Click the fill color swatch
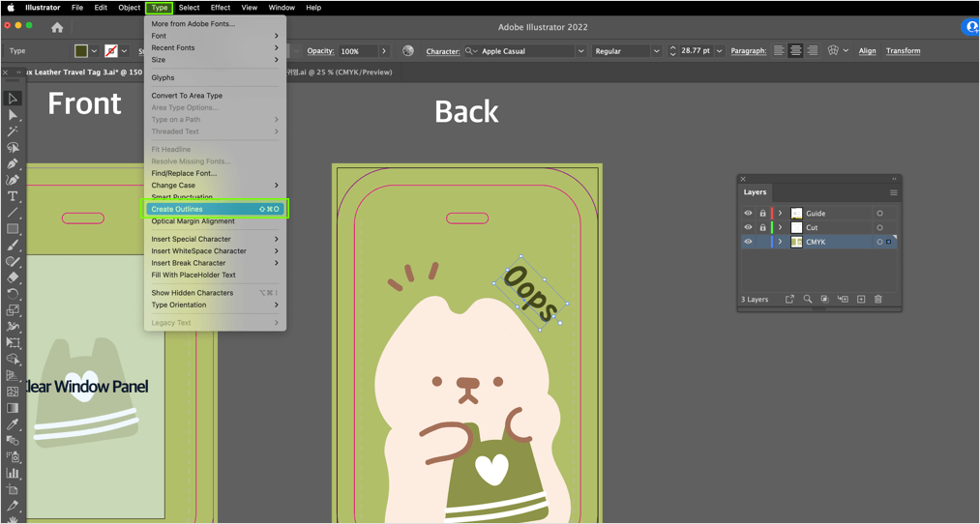 81,50
